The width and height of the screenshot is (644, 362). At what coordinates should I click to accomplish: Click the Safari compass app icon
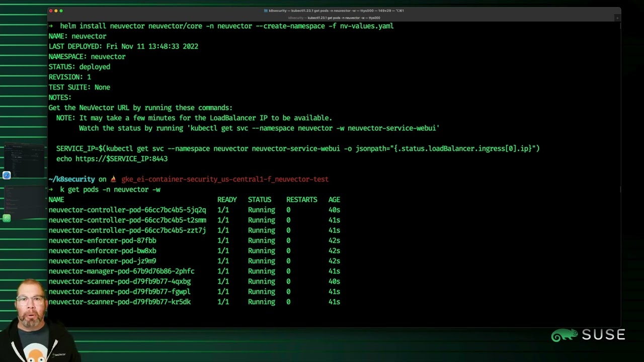(x=7, y=175)
